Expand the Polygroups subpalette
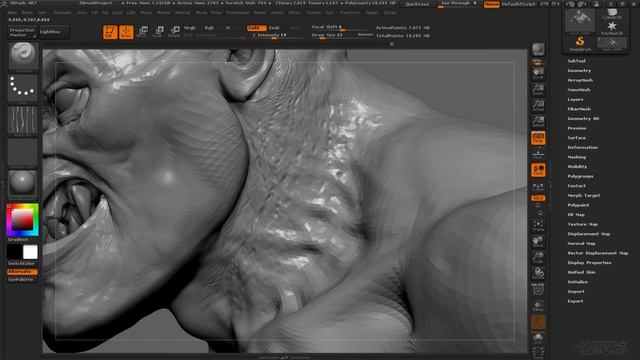 click(580, 176)
